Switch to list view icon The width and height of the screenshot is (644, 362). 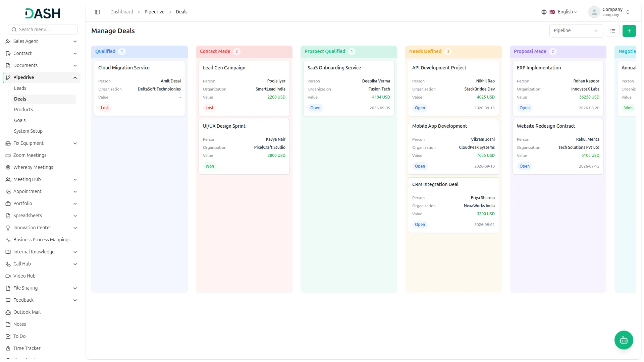pos(612,31)
